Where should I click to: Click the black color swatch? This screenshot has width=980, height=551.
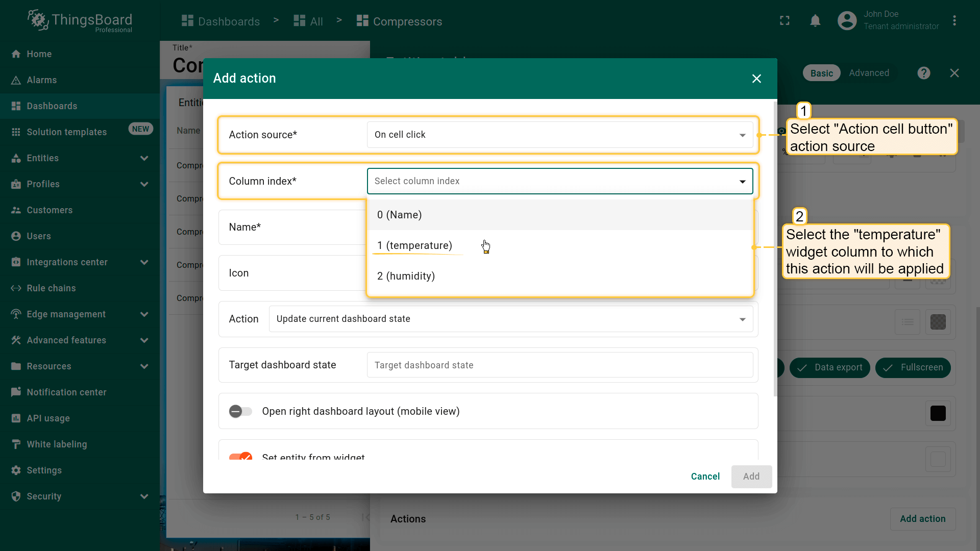coord(938,413)
